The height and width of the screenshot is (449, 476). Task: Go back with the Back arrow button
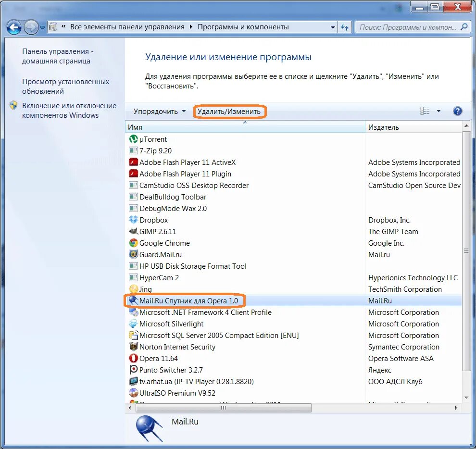click(14, 27)
